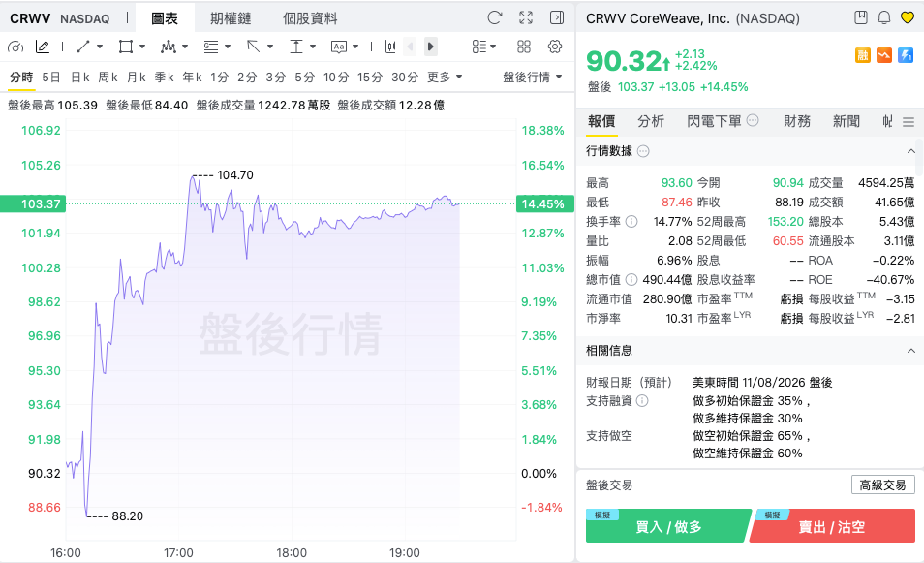Screen dimensions: 924x563
Task: Open the 新聞 tab
Action: (847, 121)
